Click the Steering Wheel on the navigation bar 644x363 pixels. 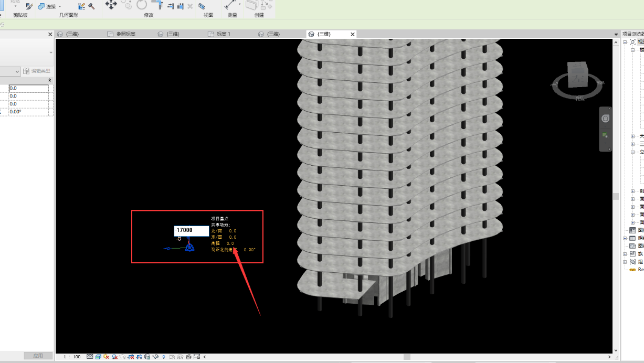[x=605, y=119]
